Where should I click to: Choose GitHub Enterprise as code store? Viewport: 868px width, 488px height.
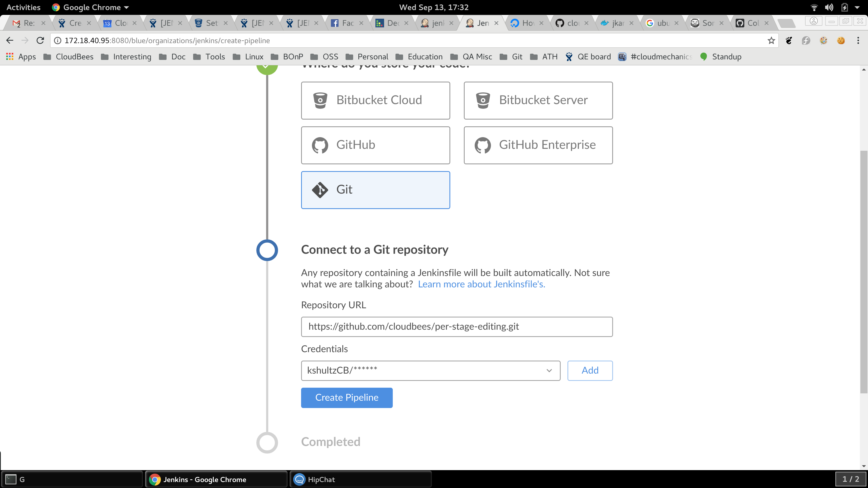click(x=538, y=145)
